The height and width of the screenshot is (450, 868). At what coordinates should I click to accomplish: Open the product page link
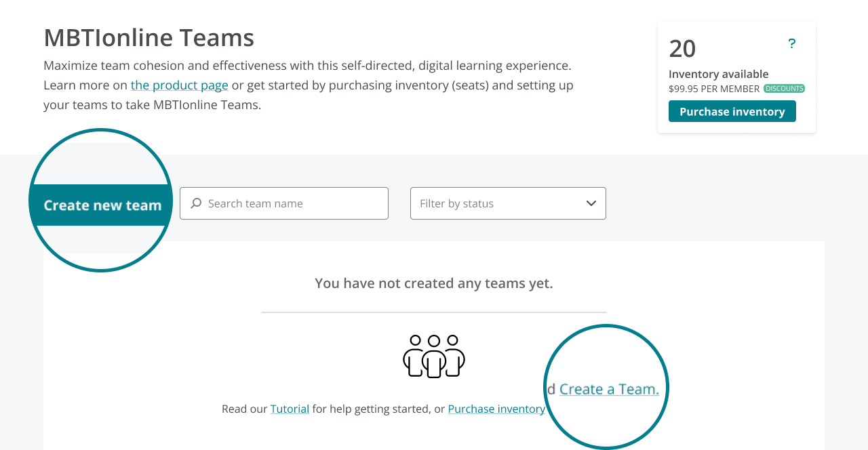coord(180,85)
